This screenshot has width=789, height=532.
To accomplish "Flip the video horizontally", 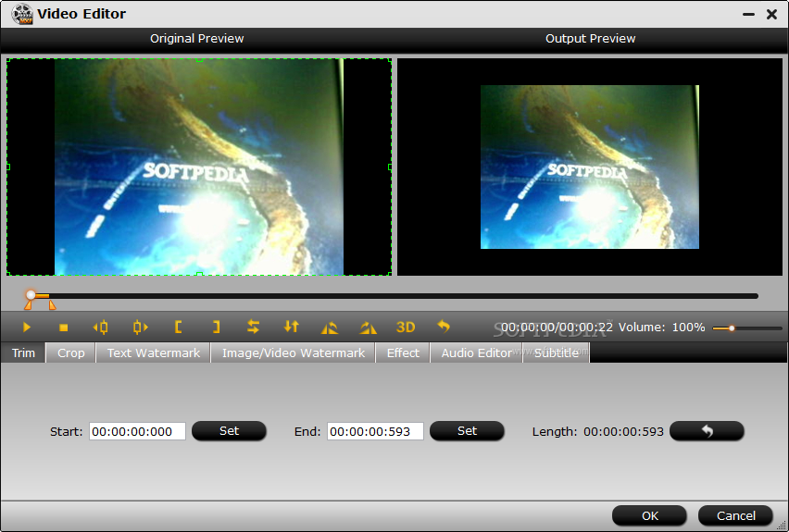I will coord(253,327).
